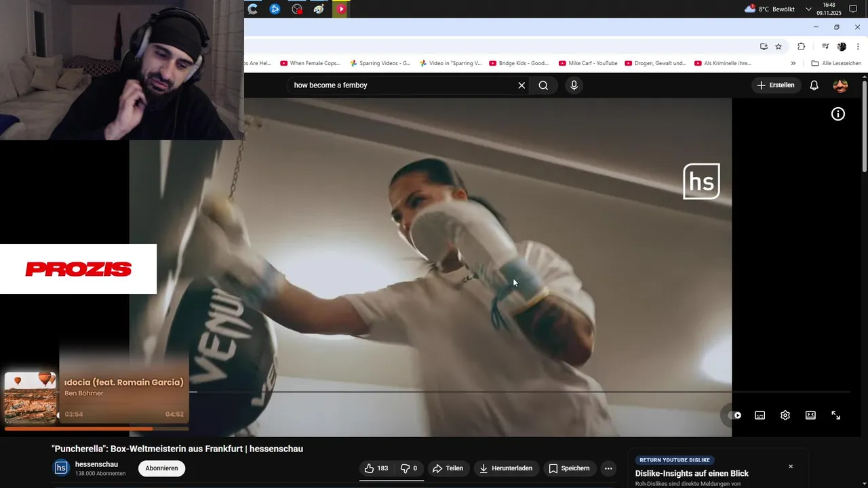Open the red play-button taskbar app
Screen dimensions: 868x488
[341, 9]
